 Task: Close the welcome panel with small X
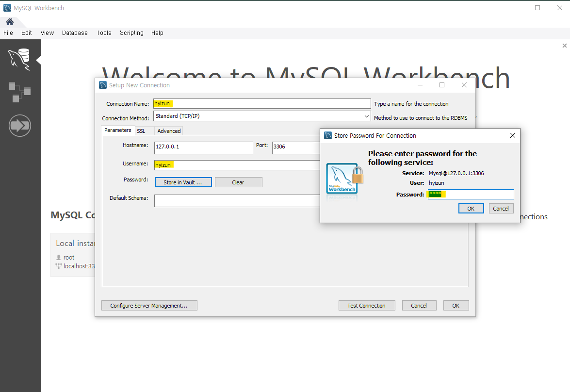tap(565, 46)
